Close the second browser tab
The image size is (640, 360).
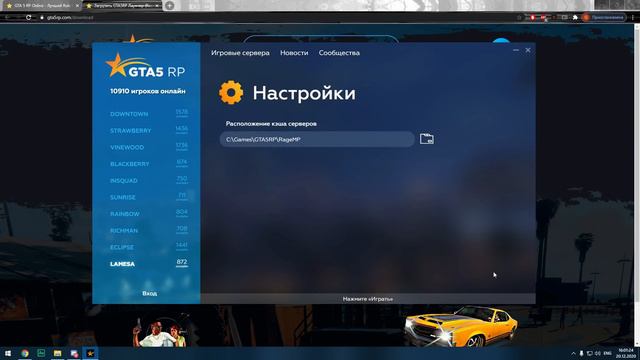pyautogui.click(x=158, y=6)
